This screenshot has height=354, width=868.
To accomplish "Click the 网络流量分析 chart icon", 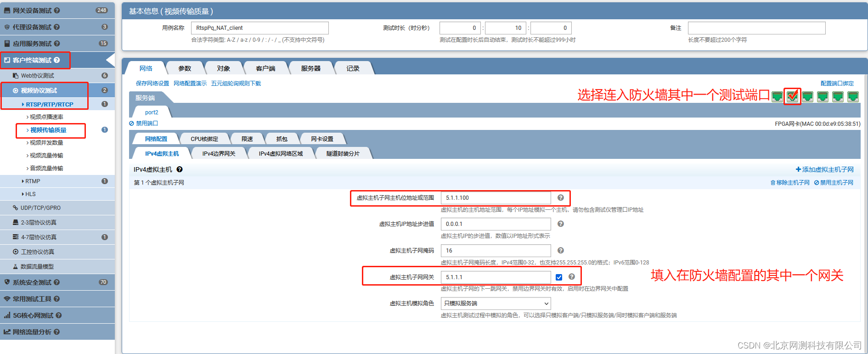I will point(7,332).
